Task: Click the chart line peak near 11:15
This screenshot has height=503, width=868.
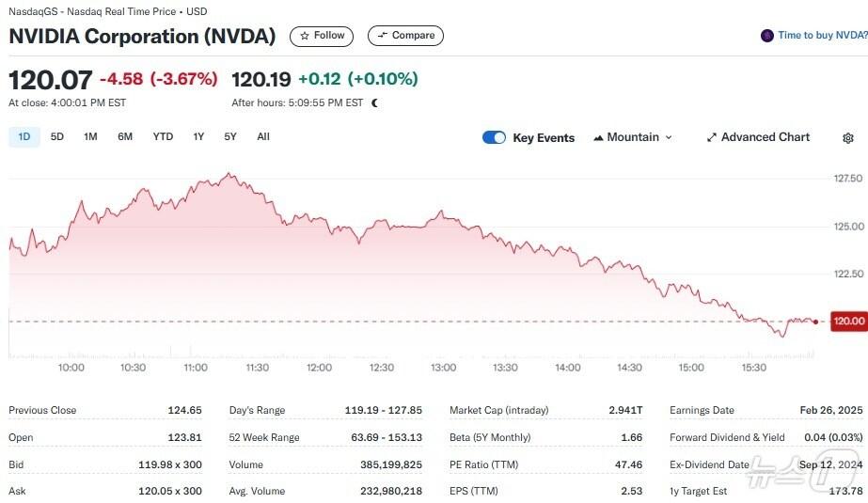Action: (229, 174)
